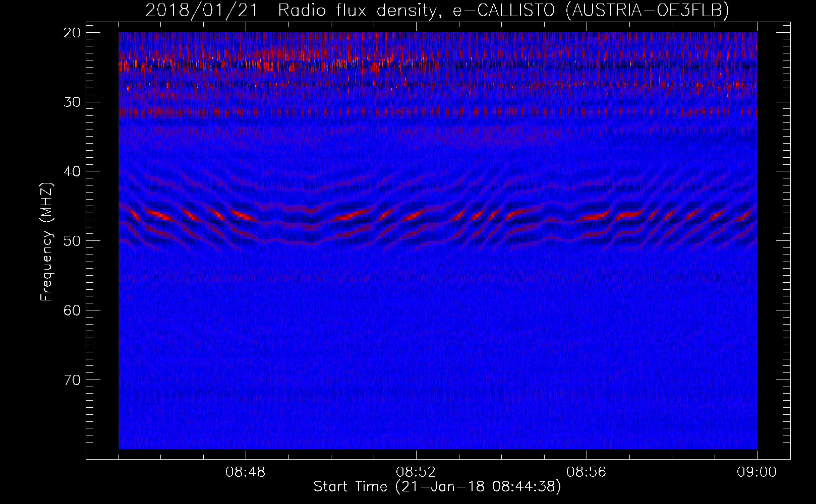Viewport: 816px width, 504px height.
Task: Click the "Start Time (21-Jan-18 08:44:38)" label
Action: tap(437, 487)
